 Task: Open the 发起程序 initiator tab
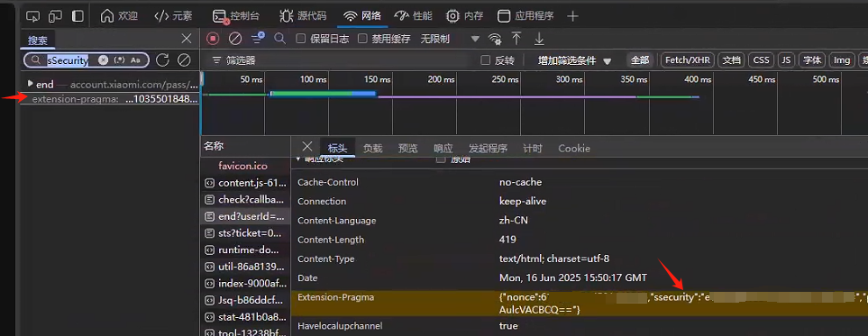488,149
